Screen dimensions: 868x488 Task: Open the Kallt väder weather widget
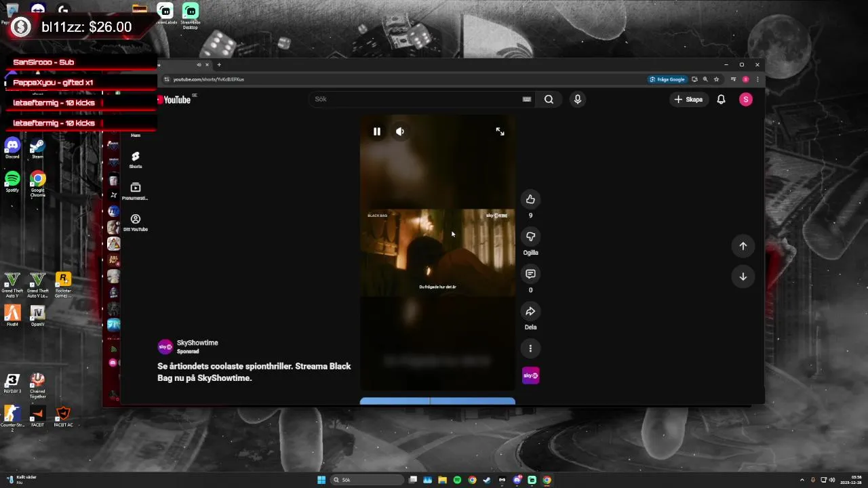tap(22, 480)
